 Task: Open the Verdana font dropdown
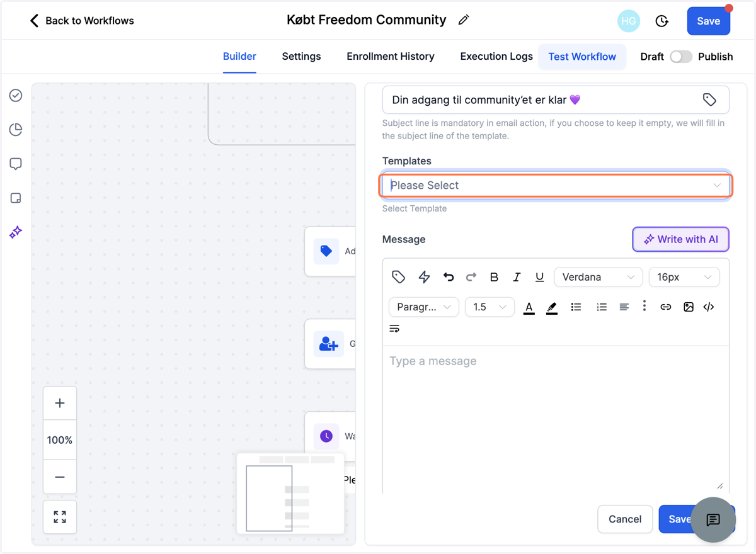pyautogui.click(x=598, y=277)
